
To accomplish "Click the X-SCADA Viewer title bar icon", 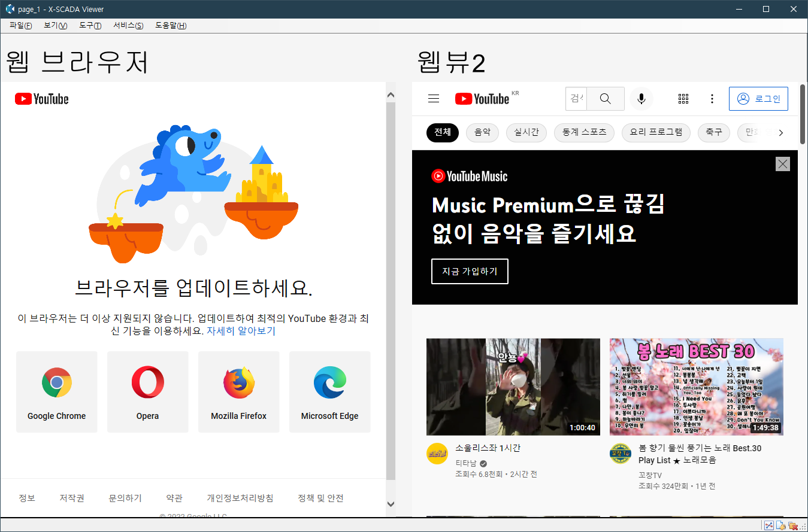I will [10, 9].
